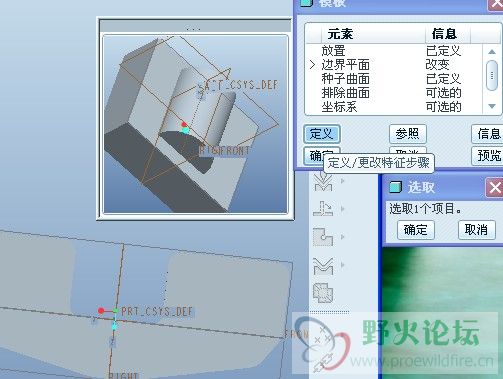Click the bend icon showing upright wall with arrow

click(323, 209)
